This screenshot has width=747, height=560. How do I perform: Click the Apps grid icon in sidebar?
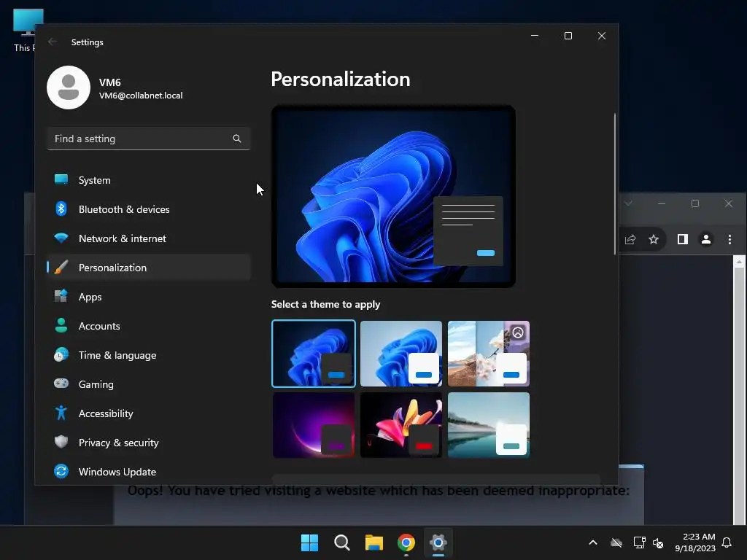point(61,296)
